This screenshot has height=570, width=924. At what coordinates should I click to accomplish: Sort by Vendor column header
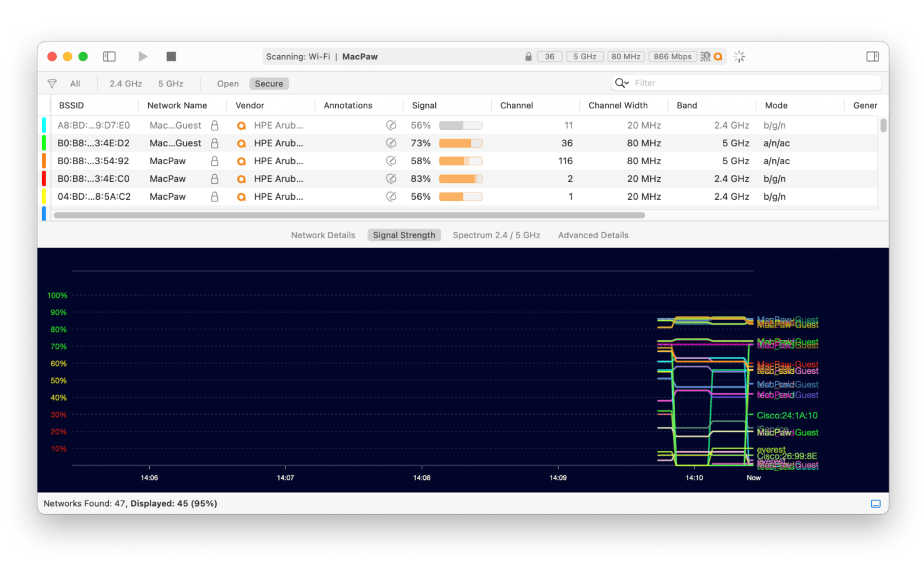point(250,105)
